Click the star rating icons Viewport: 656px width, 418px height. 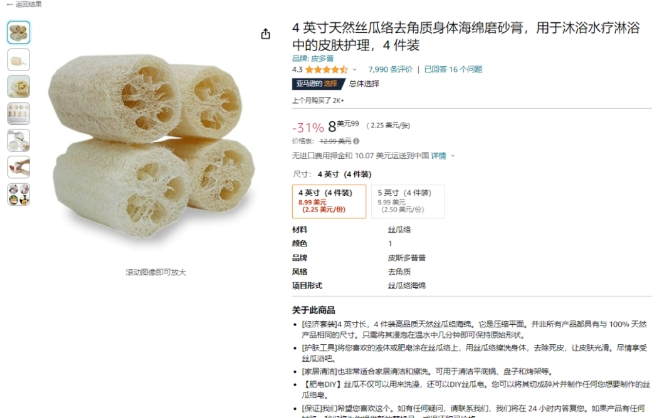point(326,69)
